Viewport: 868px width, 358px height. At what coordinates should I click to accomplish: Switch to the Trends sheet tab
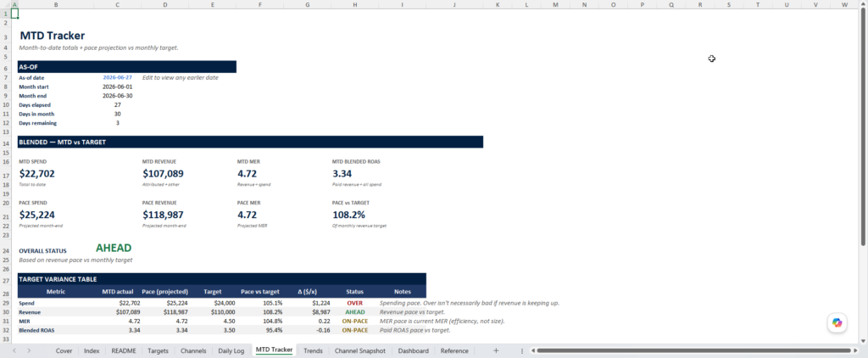(313, 351)
